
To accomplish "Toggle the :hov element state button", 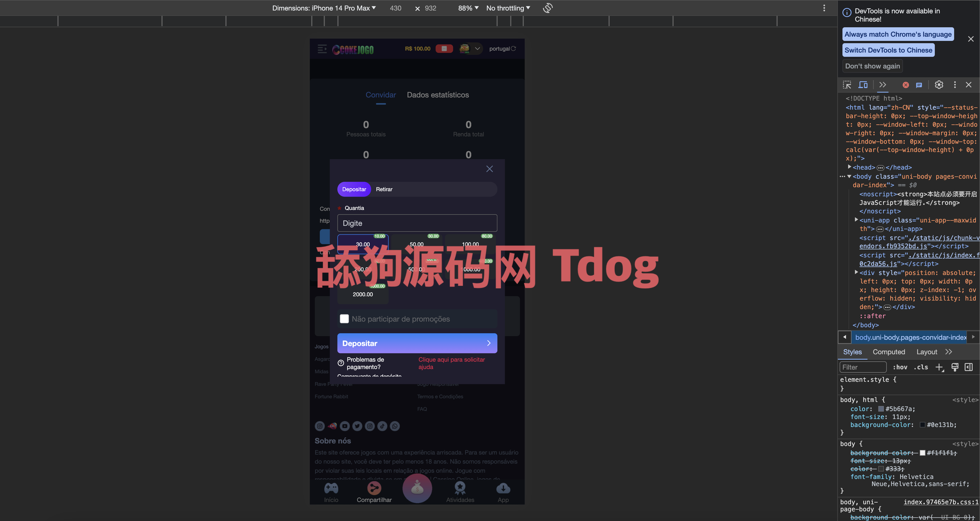I will pos(900,367).
